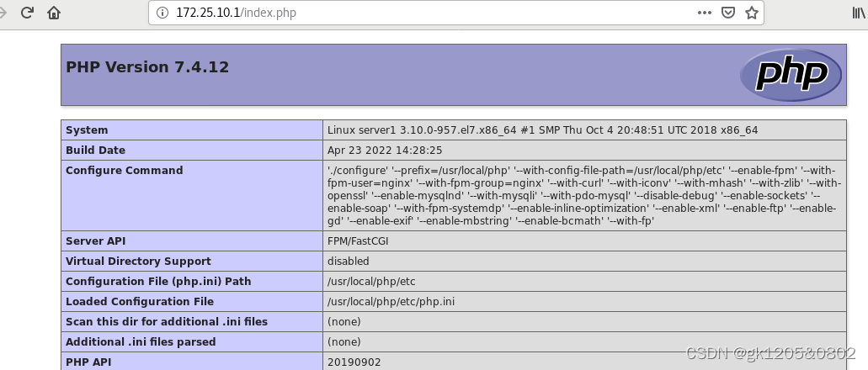Image resolution: width=868 pixels, height=370 pixels.
Task: Select Scan this dir for additional .ini files
Action: pos(167,321)
